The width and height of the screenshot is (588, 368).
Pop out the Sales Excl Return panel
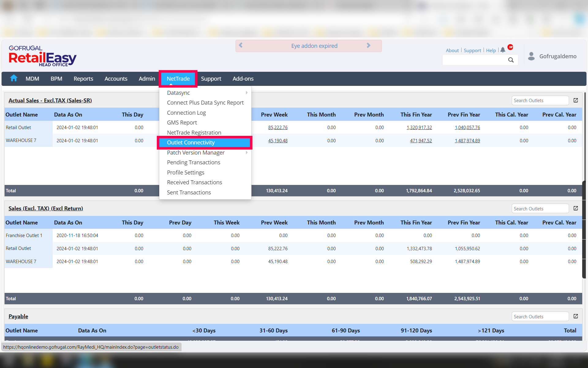[576, 208]
